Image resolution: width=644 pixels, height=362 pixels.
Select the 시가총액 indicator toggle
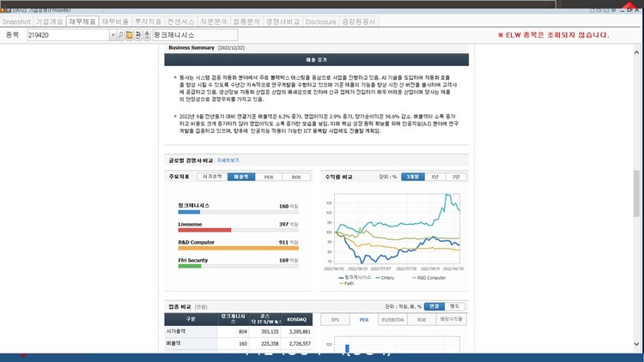click(x=212, y=177)
